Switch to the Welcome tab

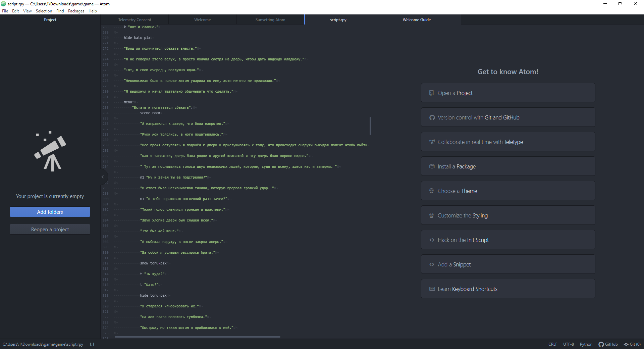[x=203, y=20]
